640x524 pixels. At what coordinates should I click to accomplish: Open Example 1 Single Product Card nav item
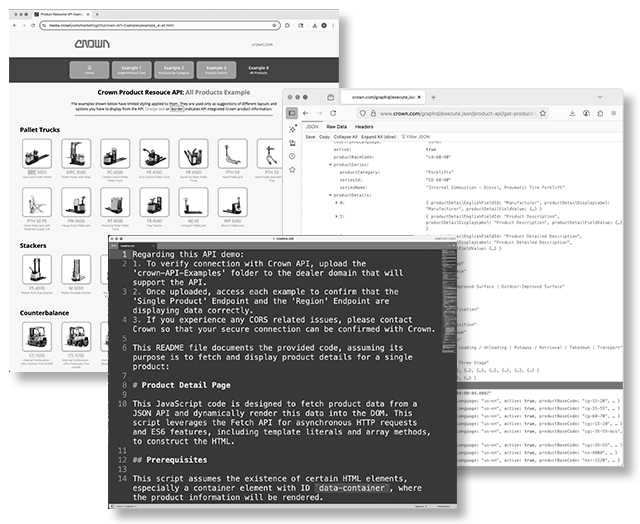131,70
